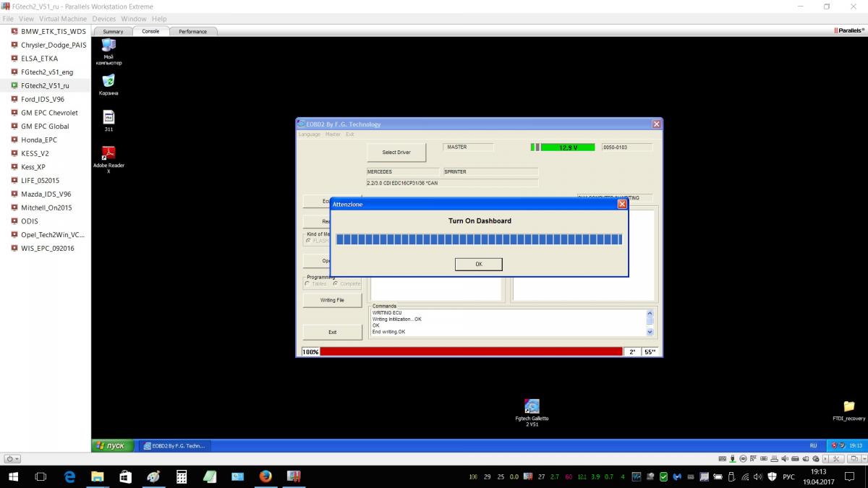This screenshot has height=488, width=868.
Task: Open the Store icon on the taskbar
Action: (x=125, y=476)
